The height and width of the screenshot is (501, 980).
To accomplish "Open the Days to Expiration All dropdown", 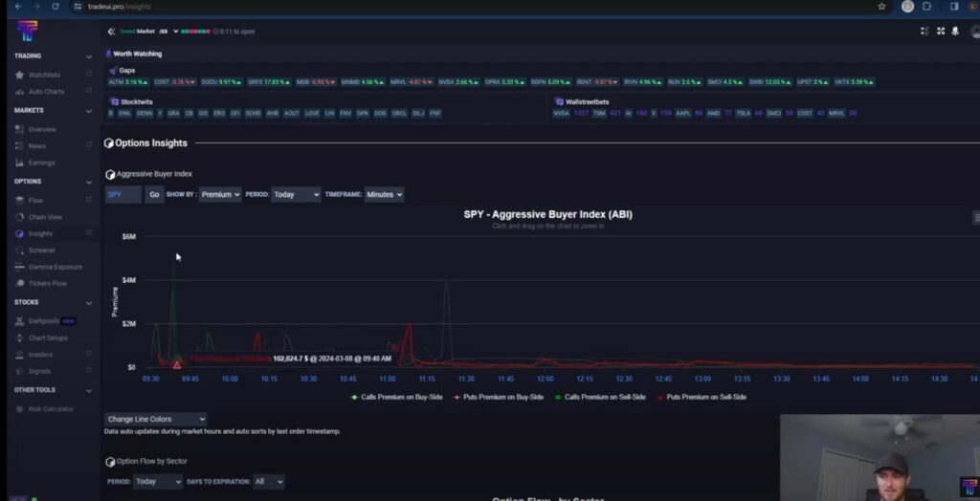I will click(268, 482).
